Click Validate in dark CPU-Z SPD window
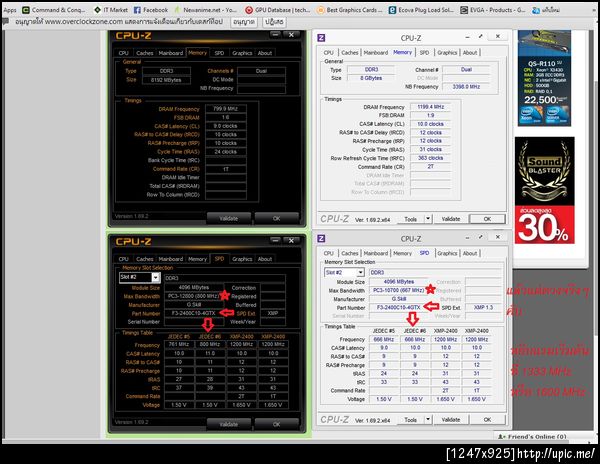Viewport: 600px width, 464px height. click(228, 424)
